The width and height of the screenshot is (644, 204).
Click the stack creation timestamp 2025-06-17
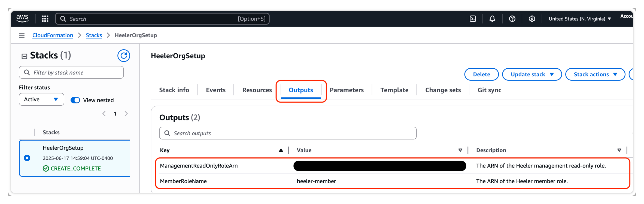pyautogui.click(x=78, y=158)
